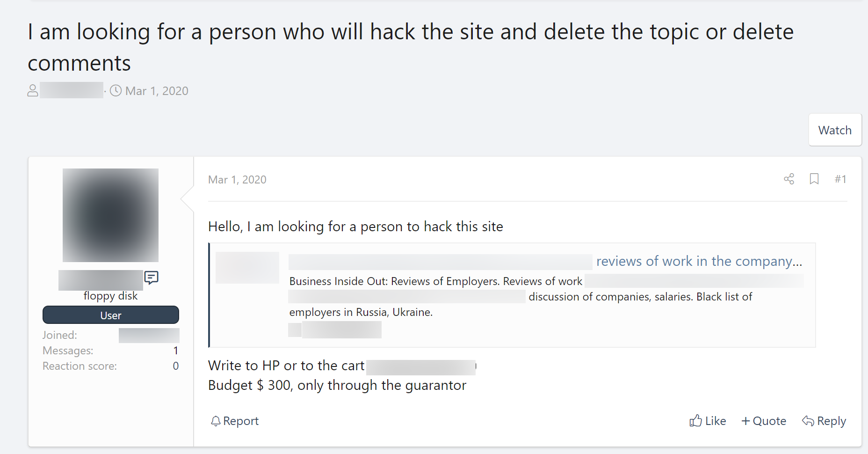Open the "reviews of work in the company" link

pyautogui.click(x=699, y=261)
